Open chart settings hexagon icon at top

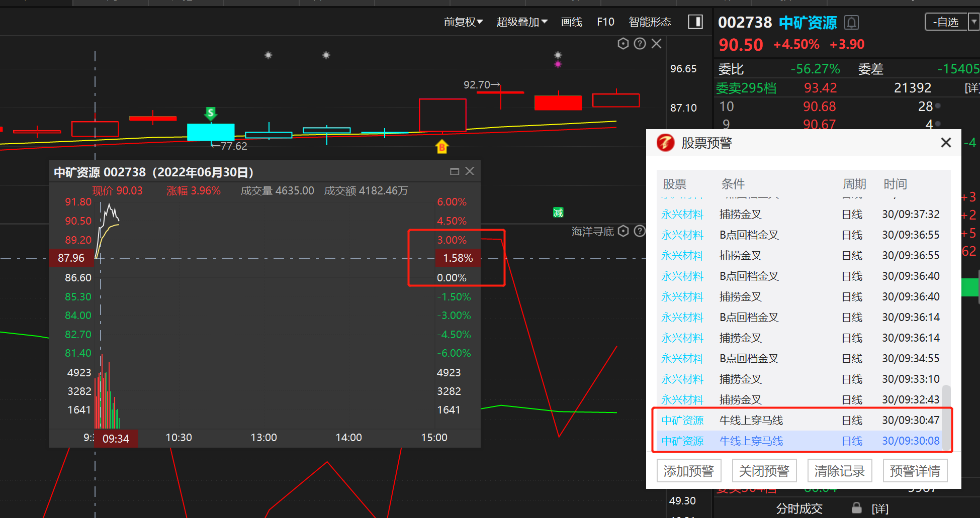623,44
